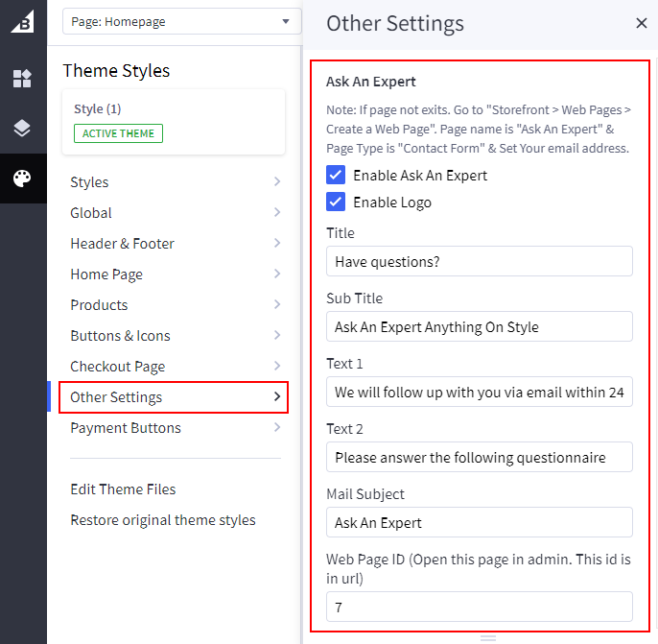Focus the Web Page ID field
Image resolution: width=658 pixels, height=644 pixels.
[479, 607]
